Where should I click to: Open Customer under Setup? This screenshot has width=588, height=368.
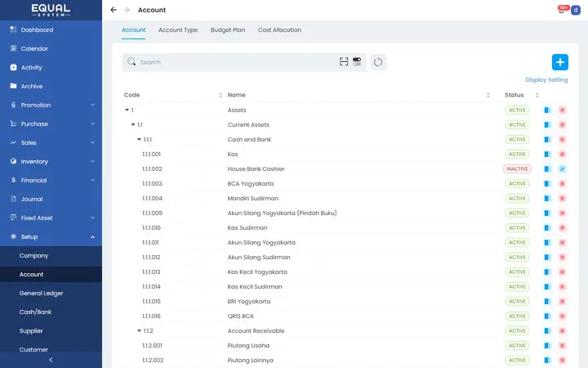(x=33, y=349)
